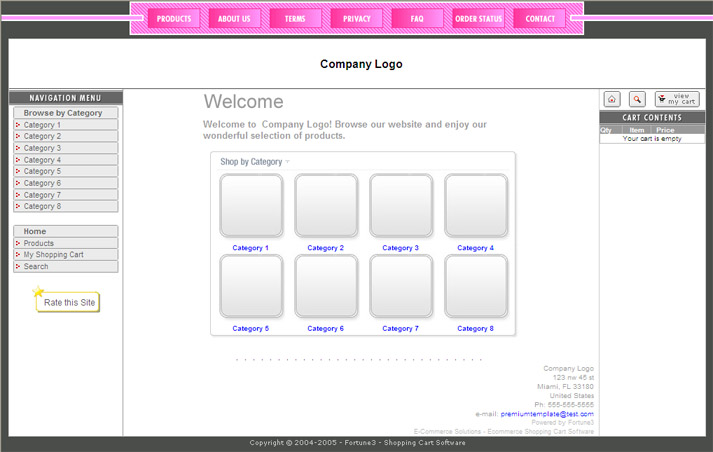Click the Rate this Site star badge

(x=67, y=302)
